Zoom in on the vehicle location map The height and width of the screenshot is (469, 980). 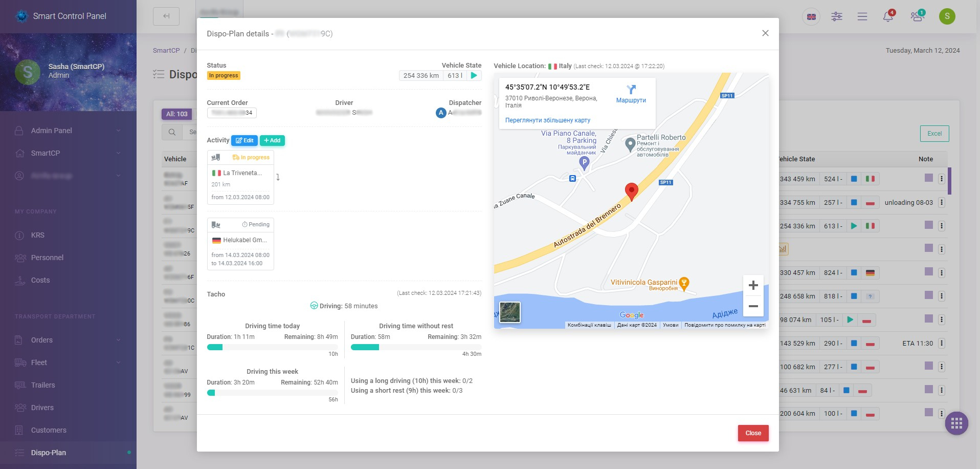[x=753, y=285]
